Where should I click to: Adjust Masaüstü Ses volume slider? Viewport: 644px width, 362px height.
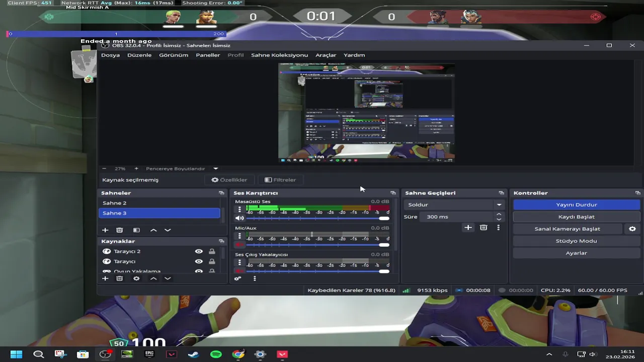click(317, 218)
